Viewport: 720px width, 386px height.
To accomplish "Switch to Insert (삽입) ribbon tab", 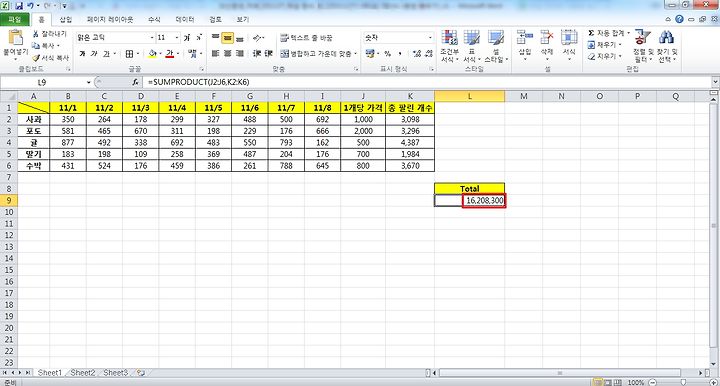I will pyautogui.click(x=66, y=20).
